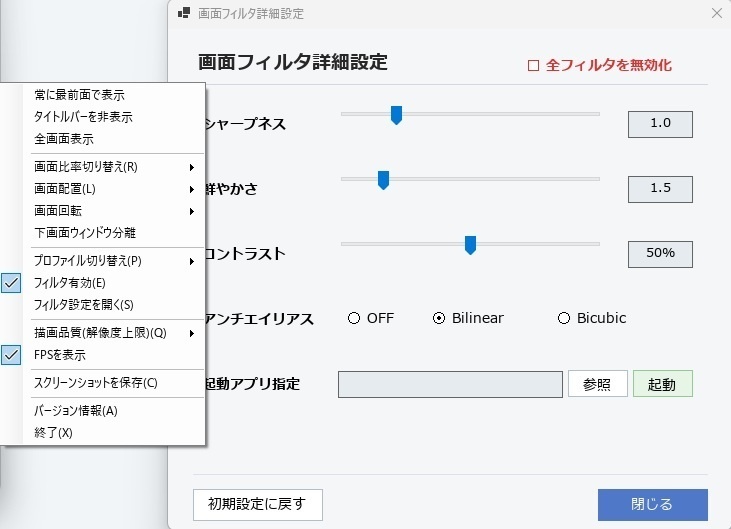731x529 pixels.
Task: Choose the Bicubic anti-aliasing option
Action: pos(564,318)
